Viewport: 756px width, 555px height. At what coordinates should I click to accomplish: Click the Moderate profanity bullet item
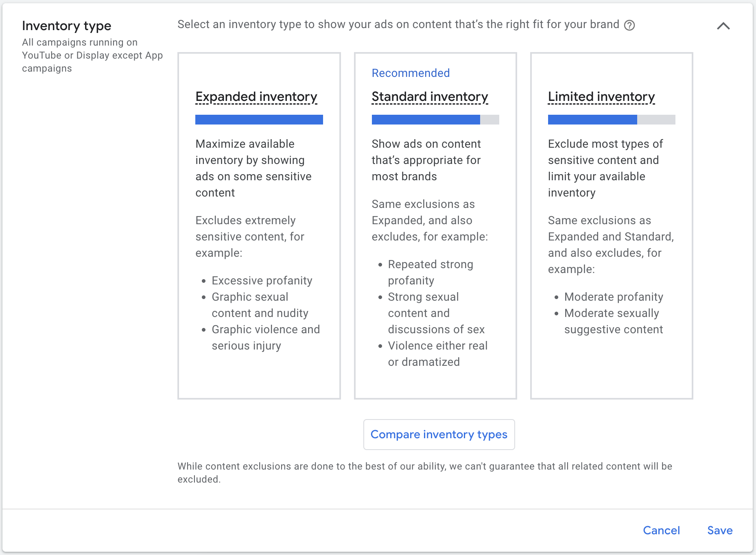coord(613,297)
